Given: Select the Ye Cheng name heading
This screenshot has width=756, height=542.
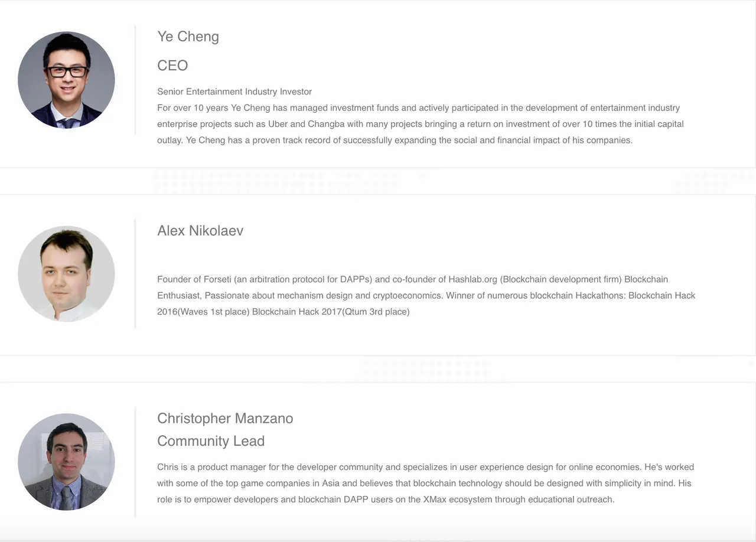Looking at the screenshot, I should coord(188,37).
